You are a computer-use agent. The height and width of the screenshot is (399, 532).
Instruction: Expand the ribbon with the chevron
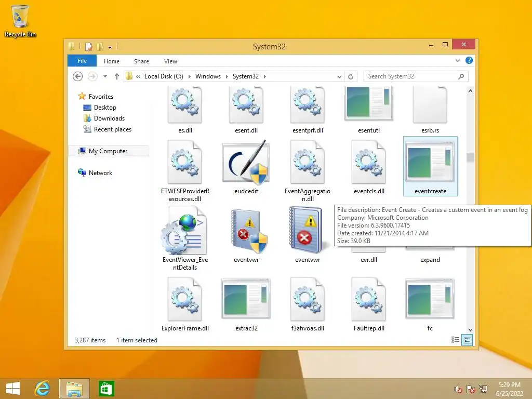(457, 60)
